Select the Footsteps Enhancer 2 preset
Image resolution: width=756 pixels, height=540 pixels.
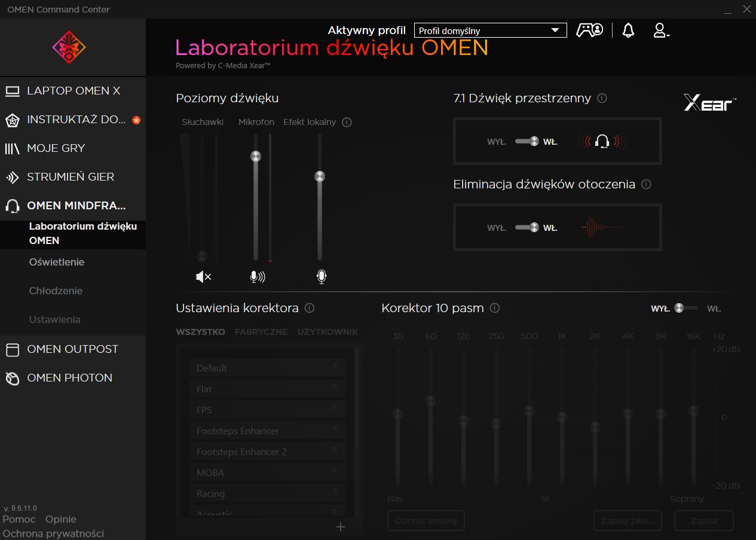pos(267,451)
